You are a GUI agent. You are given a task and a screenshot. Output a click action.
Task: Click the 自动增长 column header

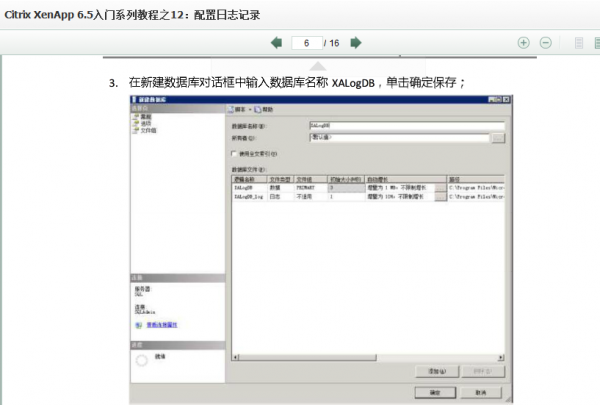[x=406, y=179]
